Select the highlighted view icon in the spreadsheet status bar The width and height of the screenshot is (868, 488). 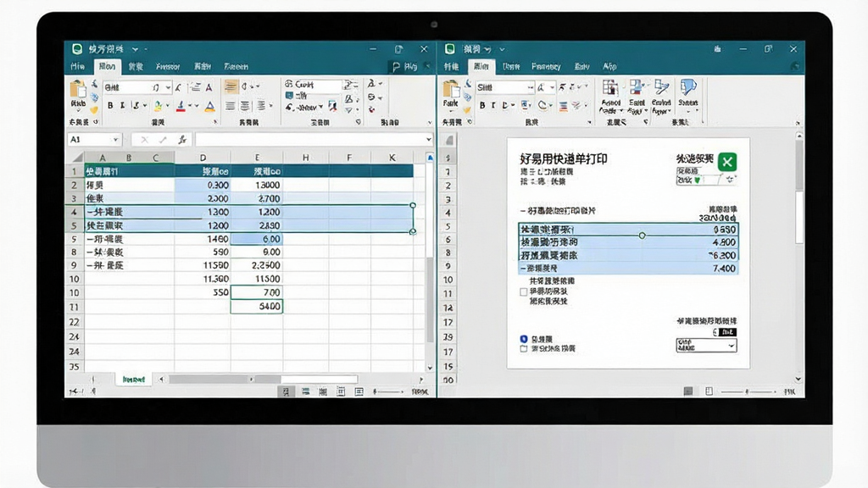(286, 391)
